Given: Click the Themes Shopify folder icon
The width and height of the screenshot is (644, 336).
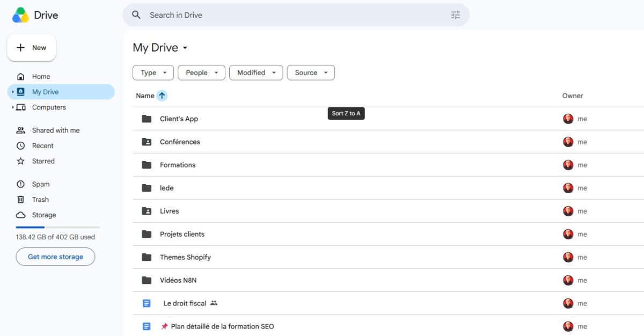Looking at the screenshot, I should [147, 257].
